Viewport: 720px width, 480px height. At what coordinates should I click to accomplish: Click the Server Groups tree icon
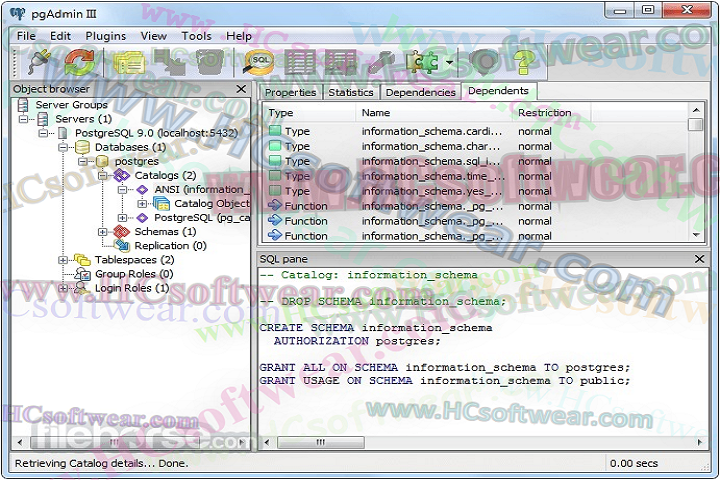(22, 105)
